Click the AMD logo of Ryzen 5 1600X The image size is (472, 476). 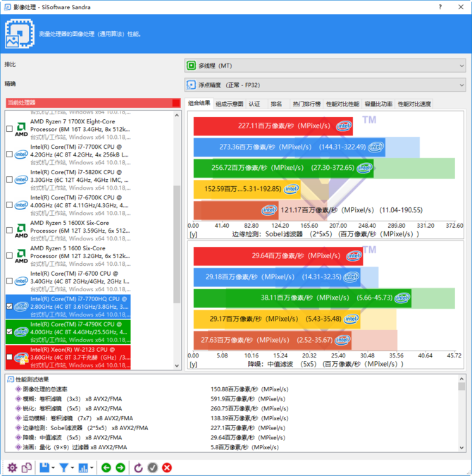pyautogui.click(x=21, y=231)
